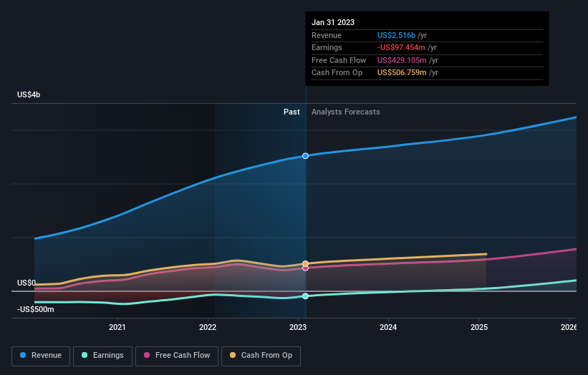Toggle the Revenue legend button
This screenshot has height=375, width=588.
coord(41,356)
